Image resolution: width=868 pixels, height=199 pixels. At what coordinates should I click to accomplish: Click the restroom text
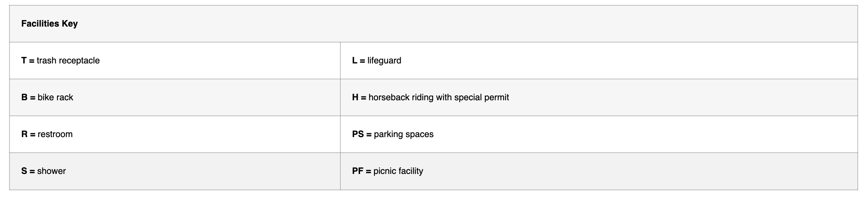click(55, 134)
